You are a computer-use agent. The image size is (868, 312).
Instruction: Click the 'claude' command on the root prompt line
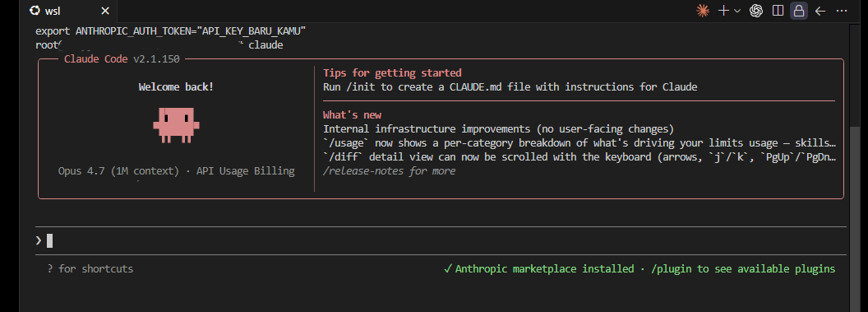[x=265, y=45]
